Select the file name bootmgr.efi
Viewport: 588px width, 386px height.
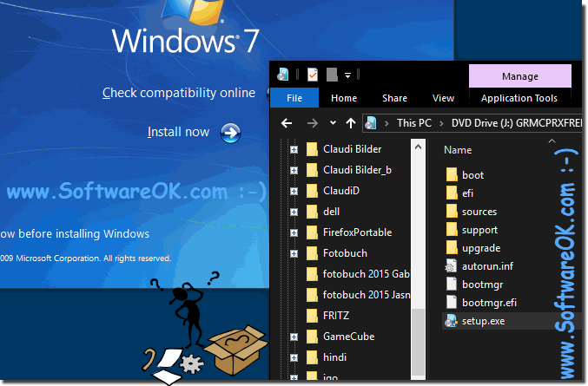[489, 303]
